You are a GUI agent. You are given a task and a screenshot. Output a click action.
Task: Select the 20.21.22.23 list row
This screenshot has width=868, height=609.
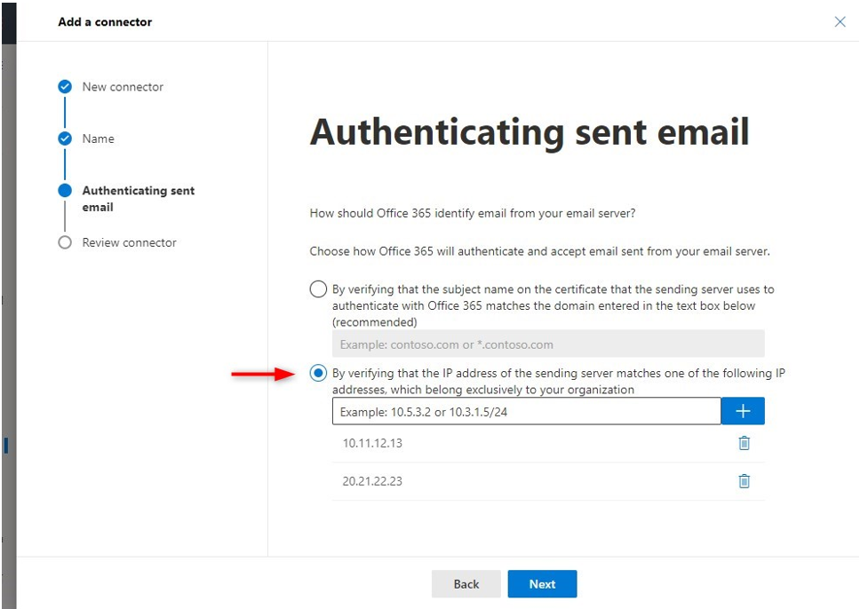click(548, 482)
